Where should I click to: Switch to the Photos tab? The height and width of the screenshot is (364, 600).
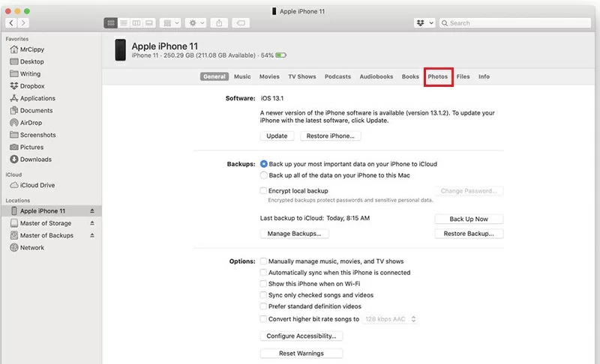(x=438, y=76)
